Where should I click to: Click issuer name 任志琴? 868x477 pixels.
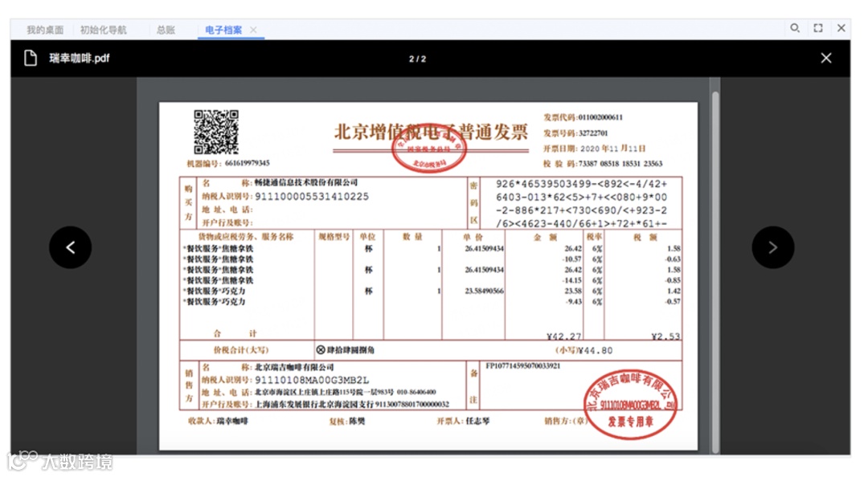(477, 421)
